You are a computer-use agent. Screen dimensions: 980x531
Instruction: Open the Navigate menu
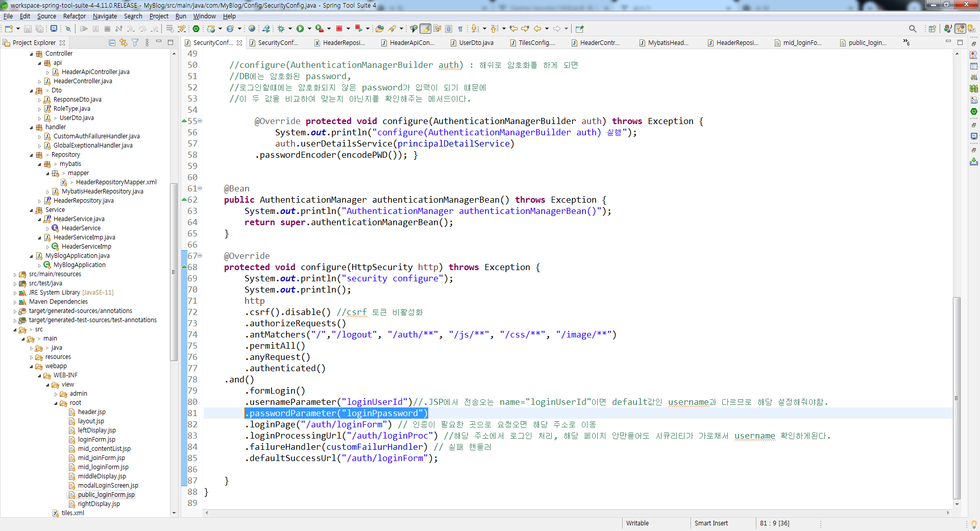(105, 16)
